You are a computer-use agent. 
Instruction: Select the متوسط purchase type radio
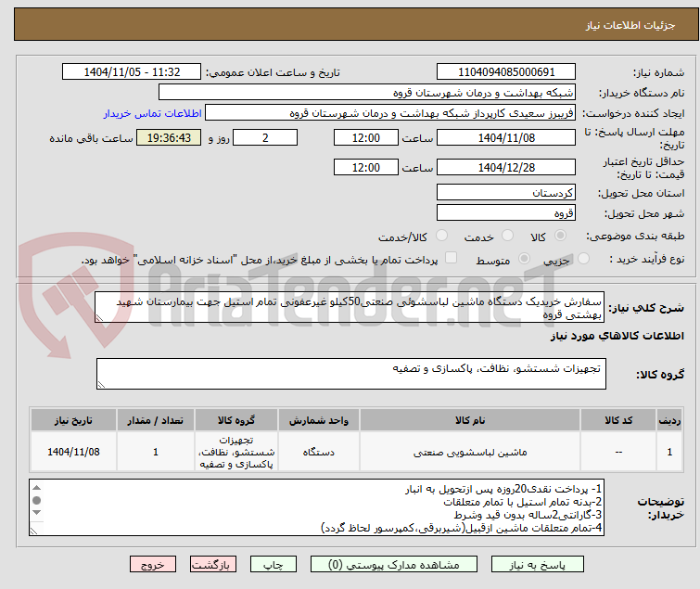point(524,259)
